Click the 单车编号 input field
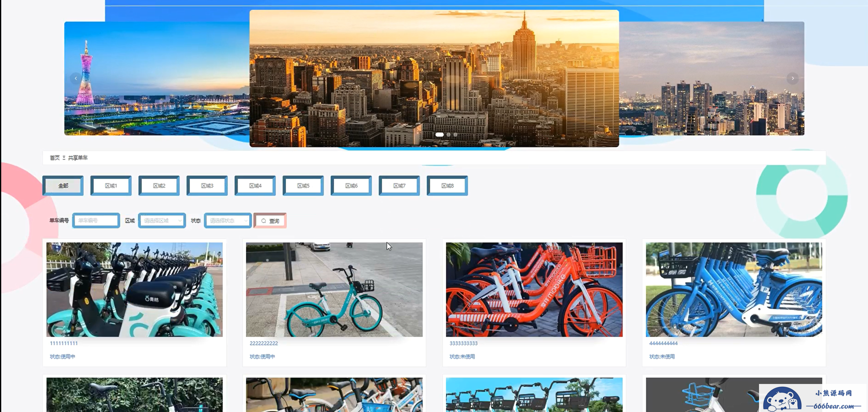 96,221
